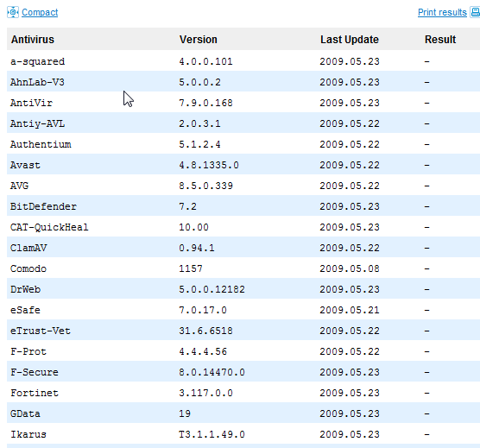
Task: Click version 10.00 for CAT-QuickHeal
Action: 193,227
